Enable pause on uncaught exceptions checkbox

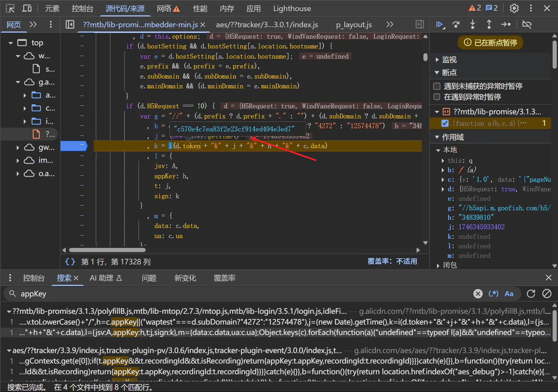click(437, 86)
